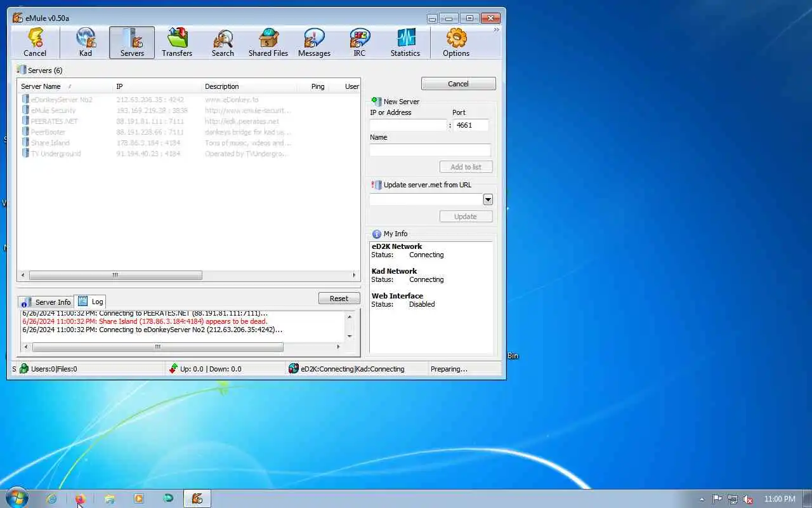Click the server list scroll right arrow
This screenshot has width=812, height=508.
point(354,276)
